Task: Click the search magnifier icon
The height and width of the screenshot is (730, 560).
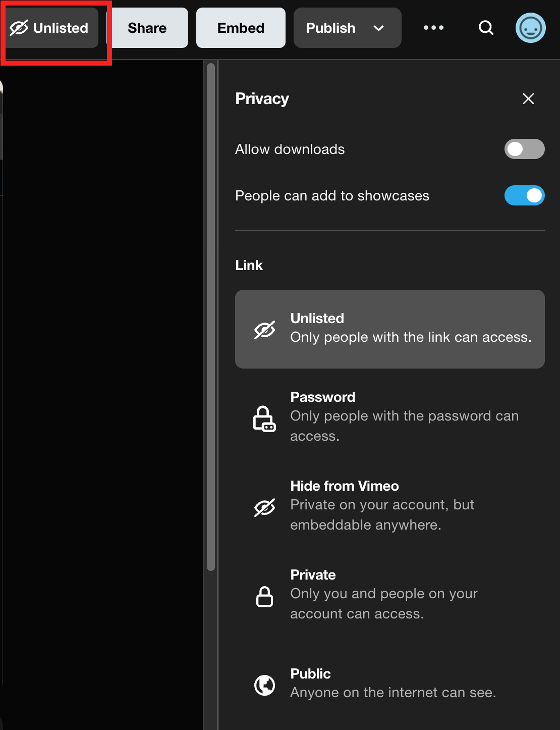Action: [x=486, y=28]
